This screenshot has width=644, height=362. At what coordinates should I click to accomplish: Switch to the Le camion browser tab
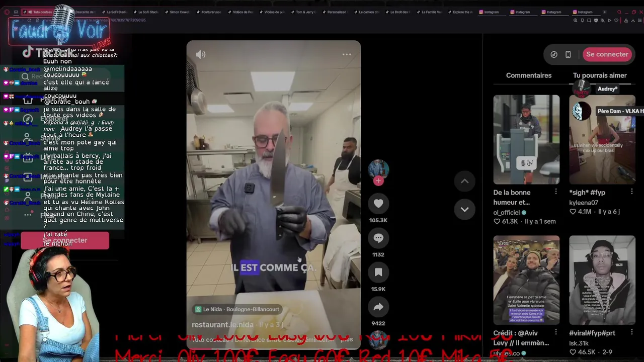point(367,12)
